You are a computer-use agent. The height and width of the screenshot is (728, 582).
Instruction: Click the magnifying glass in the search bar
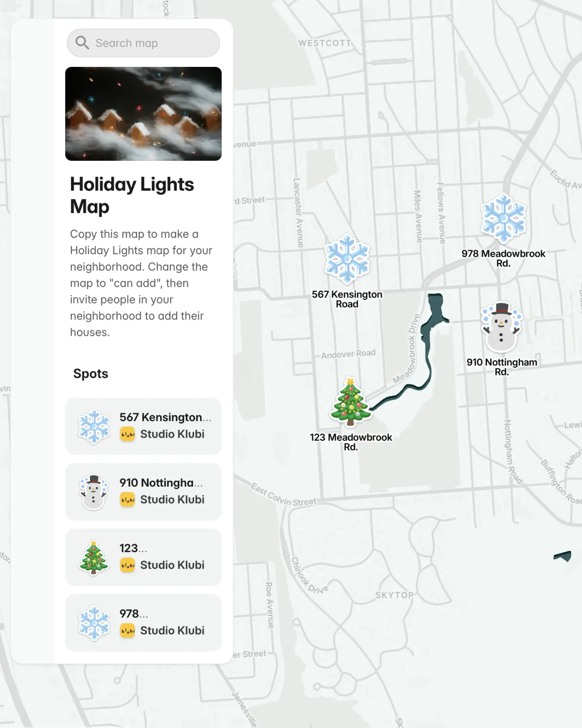click(83, 42)
